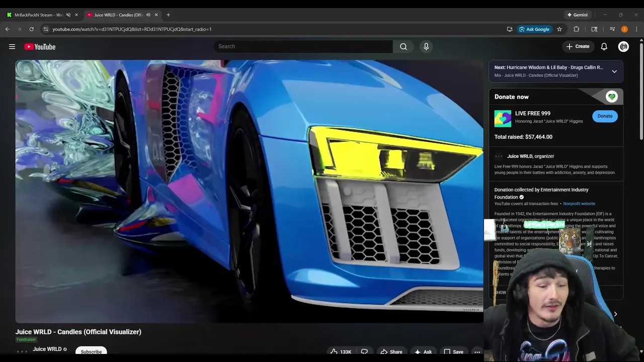Open YouTube notifications bell
Viewport: 644px width, 362px height.
(604, 47)
